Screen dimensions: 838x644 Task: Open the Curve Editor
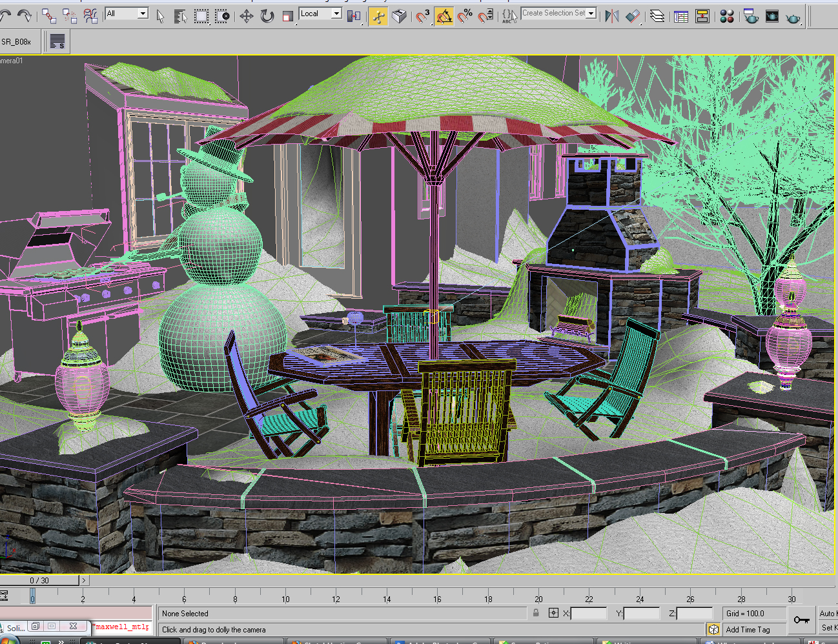[681, 15]
